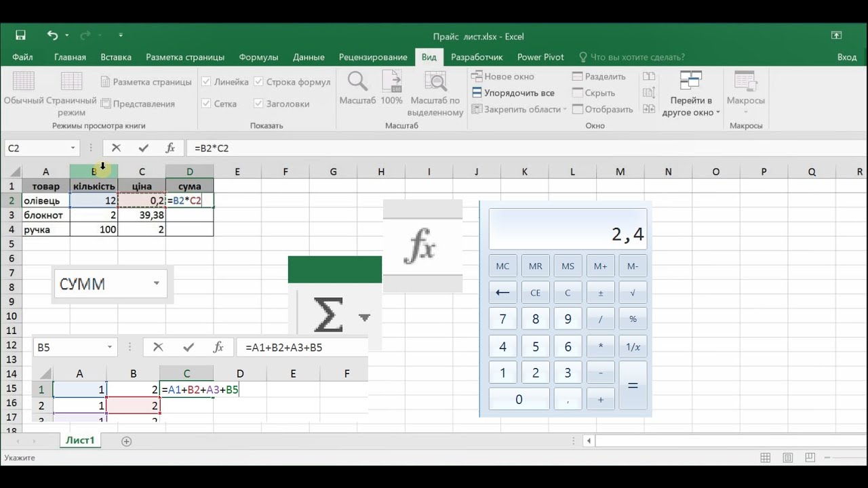Image resolution: width=868 pixels, height=488 pixels.
Task: Click Разделить to split the window
Action: (x=599, y=77)
